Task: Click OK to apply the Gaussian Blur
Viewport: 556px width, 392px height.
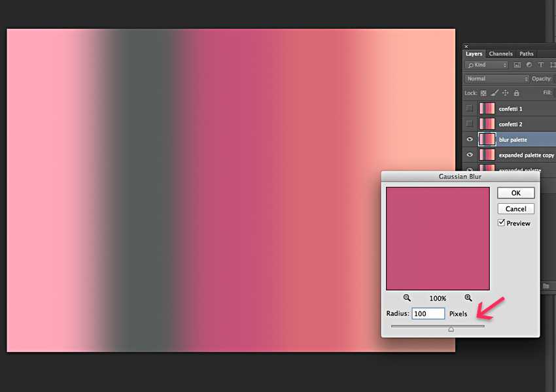Action: point(515,193)
